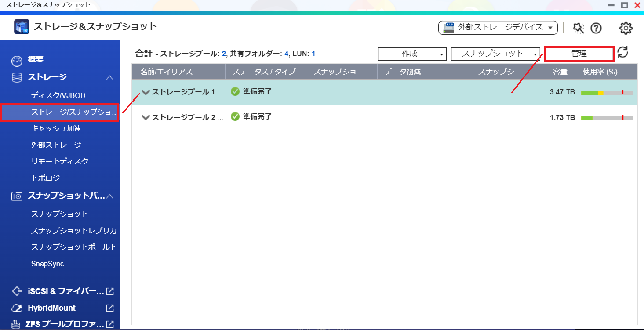Open the 作成 dropdown button
Screen dimensions: 644x330
click(x=412, y=54)
